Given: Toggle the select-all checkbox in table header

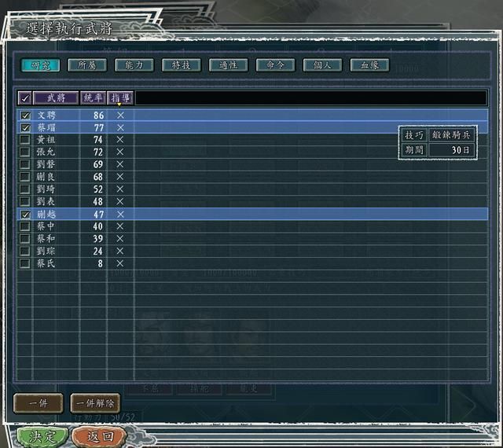Looking at the screenshot, I should pos(25,98).
